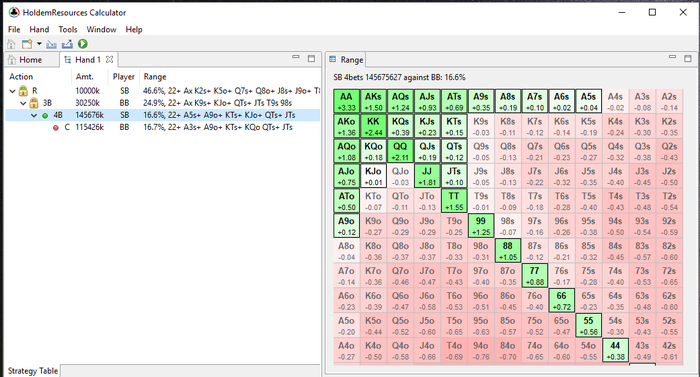Click the Home toolbar icon
Screen dimensions: 700x377
11,44
